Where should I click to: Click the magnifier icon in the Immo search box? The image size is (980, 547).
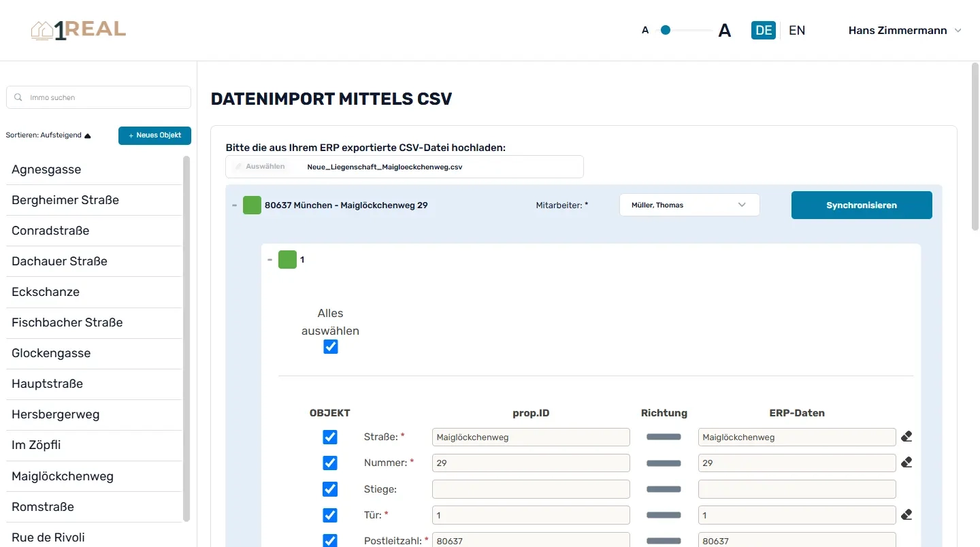click(x=17, y=97)
